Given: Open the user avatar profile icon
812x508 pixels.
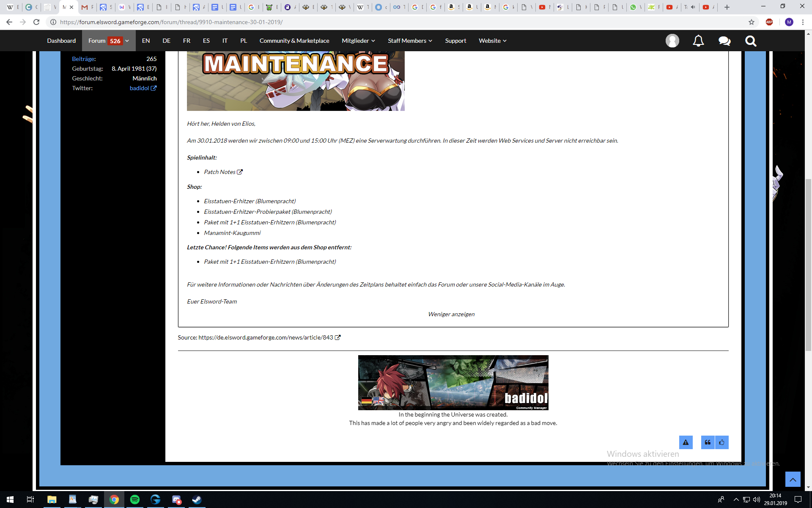Looking at the screenshot, I should coord(672,41).
